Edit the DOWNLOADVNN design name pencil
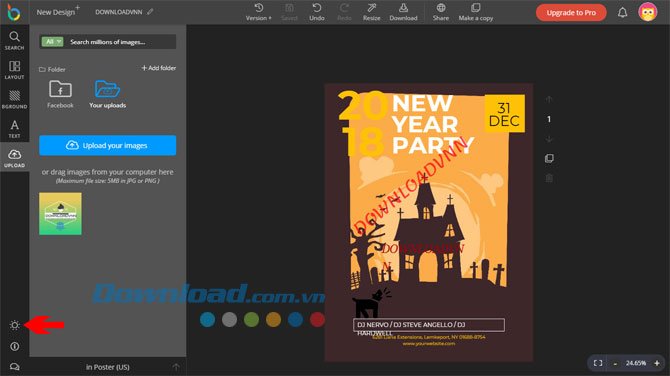Viewport: 670px width, 376px height. 150,12
